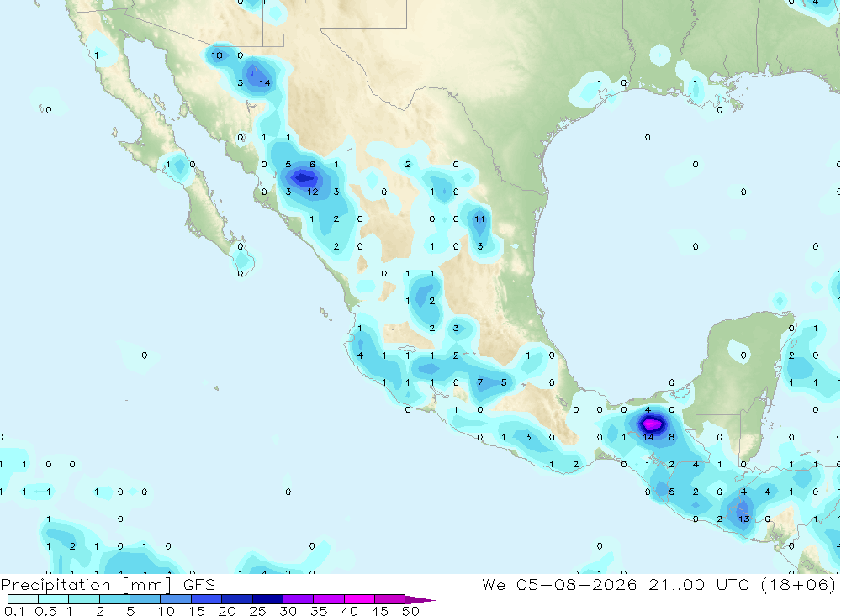
Task: Click the map value '12' in western Mexico
Action: (x=313, y=192)
